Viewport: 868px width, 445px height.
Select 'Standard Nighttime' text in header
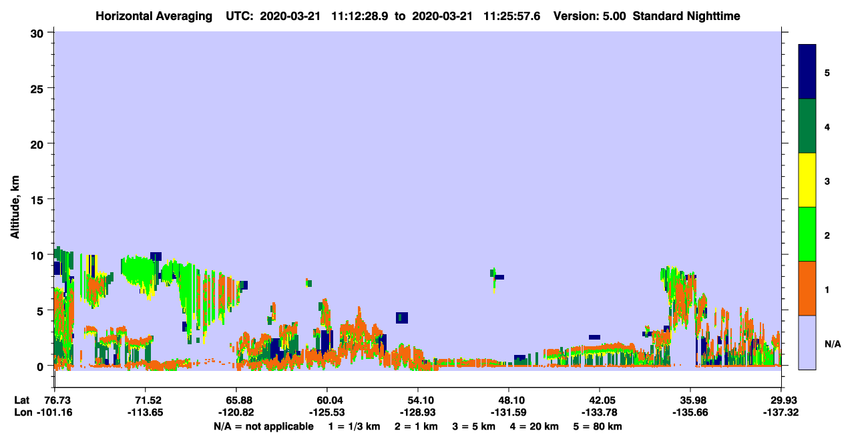(x=687, y=16)
